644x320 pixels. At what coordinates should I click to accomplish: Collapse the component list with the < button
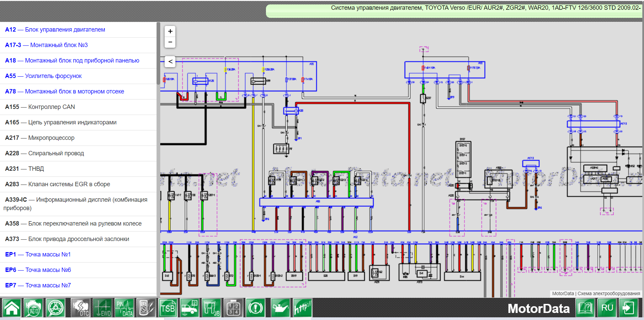tap(170, 62)
